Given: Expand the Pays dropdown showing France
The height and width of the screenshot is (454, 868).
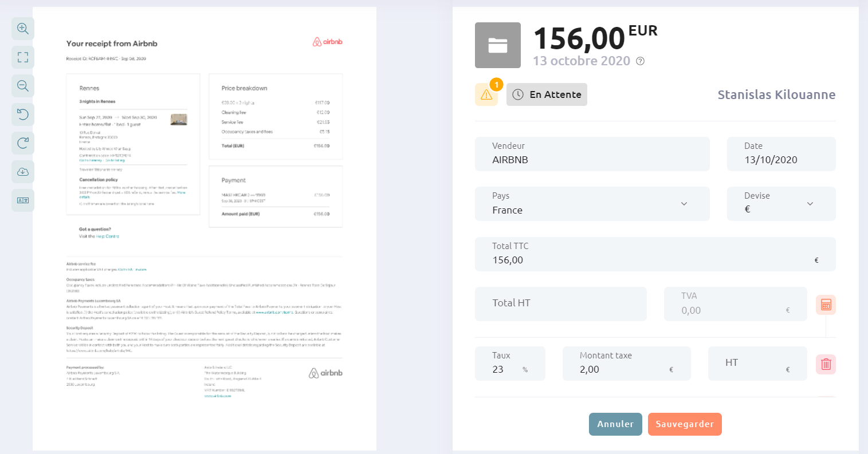Looking at the screenshot, I should click(x=592, y=204).
